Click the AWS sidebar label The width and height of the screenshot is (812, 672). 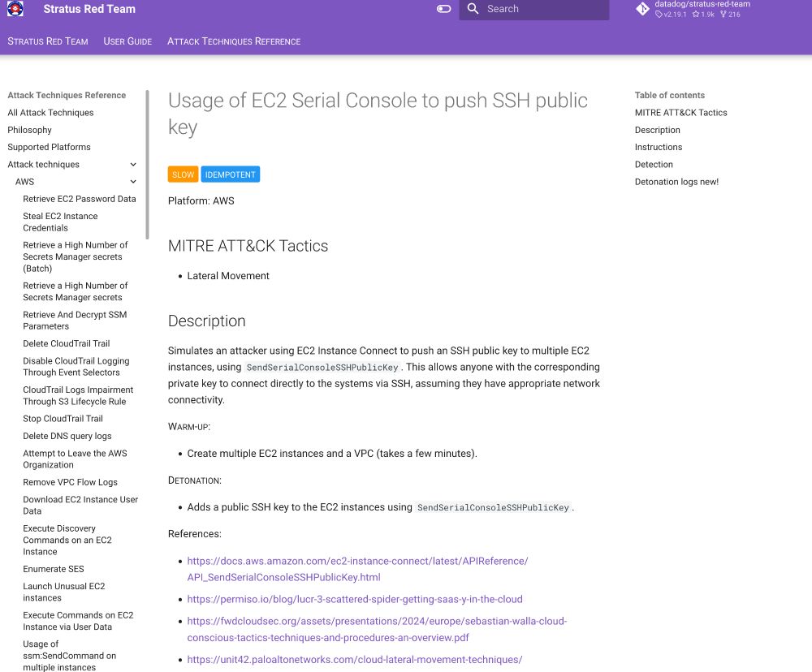[24, 182]
